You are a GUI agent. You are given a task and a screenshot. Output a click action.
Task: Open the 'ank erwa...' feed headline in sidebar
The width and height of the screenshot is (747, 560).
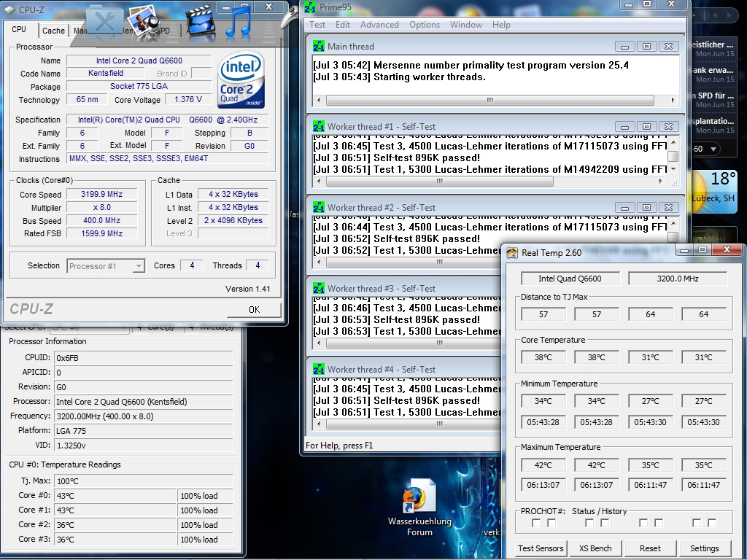coord(713,70)
